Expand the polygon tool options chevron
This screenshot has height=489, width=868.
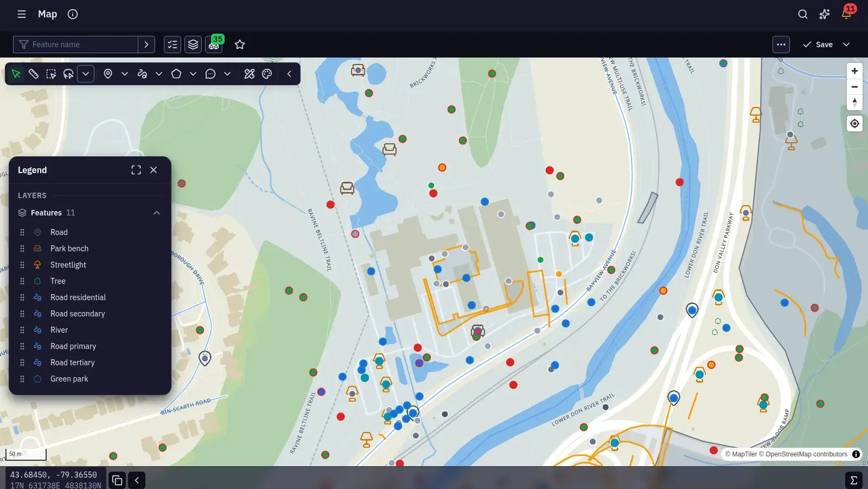pyautogui.click(x=193, y=74)
